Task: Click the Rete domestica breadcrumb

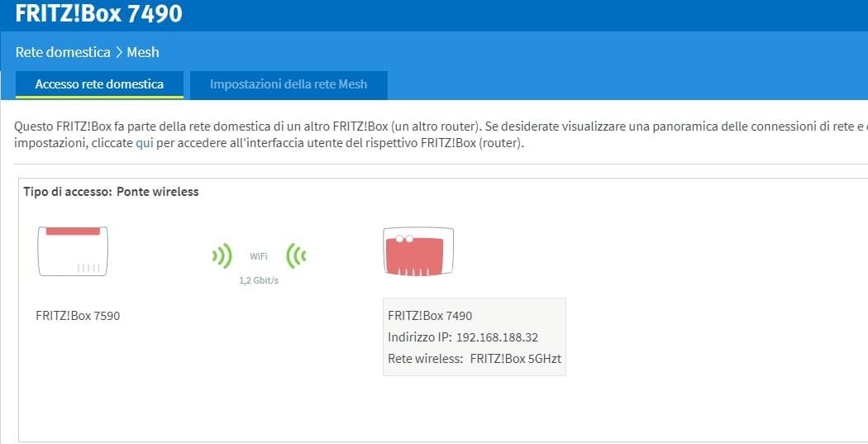Action: (63, 52)
